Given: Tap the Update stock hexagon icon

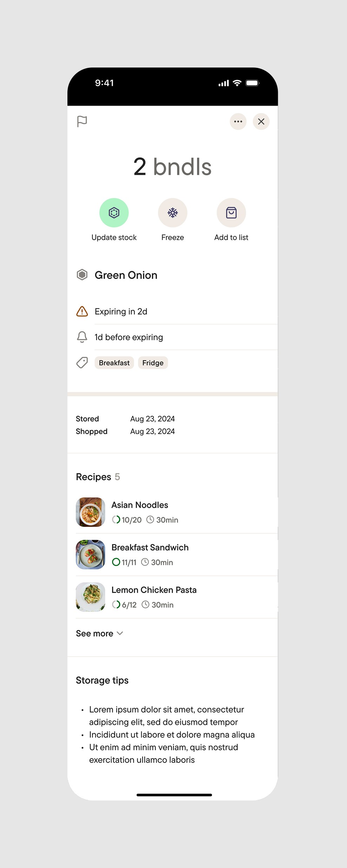Looking at the screenshot, I should pyautogui.click(x=114, y=213).
